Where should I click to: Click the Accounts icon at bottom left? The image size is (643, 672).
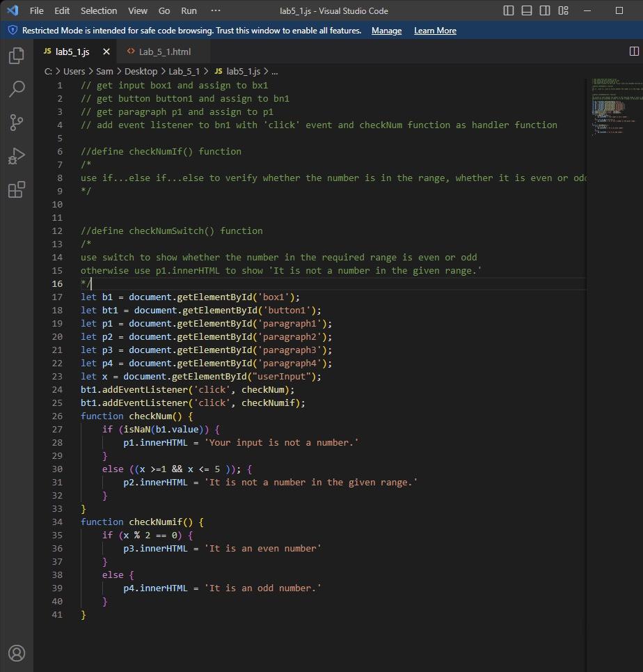17,653
